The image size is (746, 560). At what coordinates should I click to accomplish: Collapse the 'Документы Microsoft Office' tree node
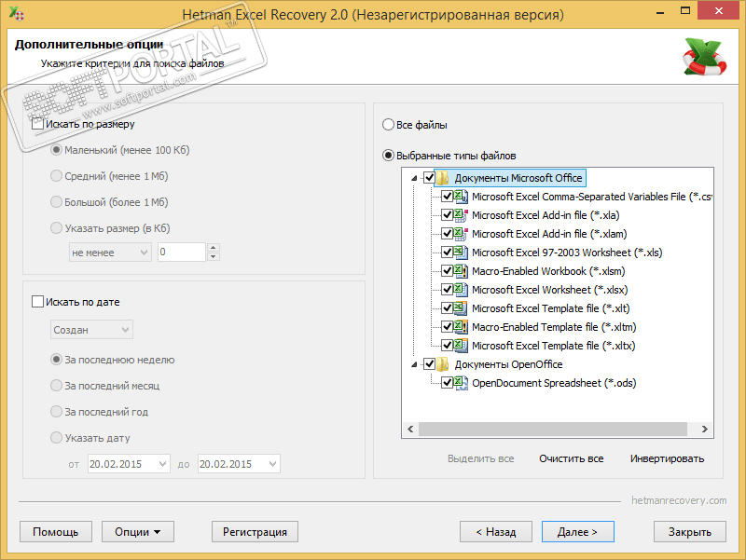(414, 178)
